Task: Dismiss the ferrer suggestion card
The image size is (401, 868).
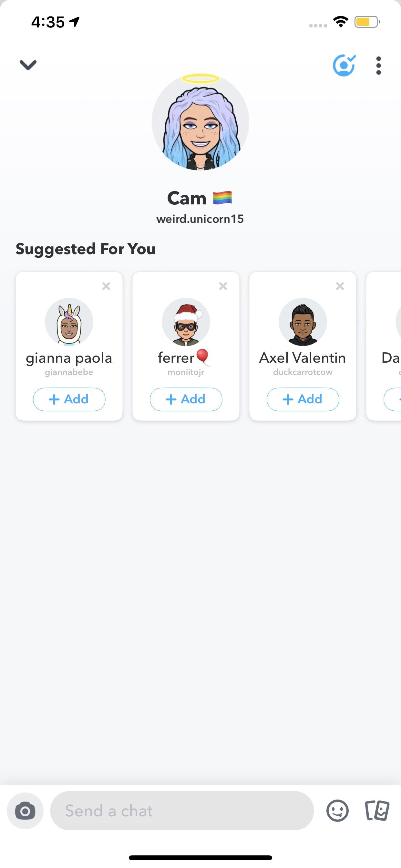Action: pos(223,286)
